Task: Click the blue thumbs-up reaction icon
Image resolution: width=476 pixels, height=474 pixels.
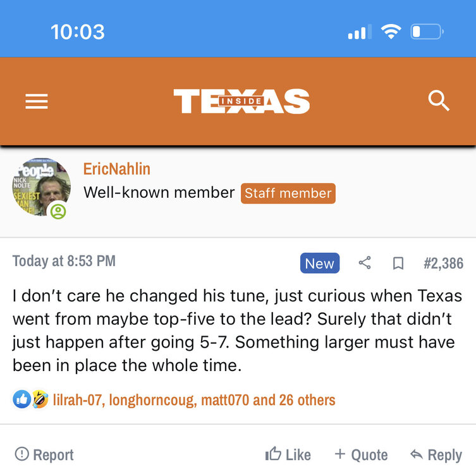Action: tap(21, 399)
